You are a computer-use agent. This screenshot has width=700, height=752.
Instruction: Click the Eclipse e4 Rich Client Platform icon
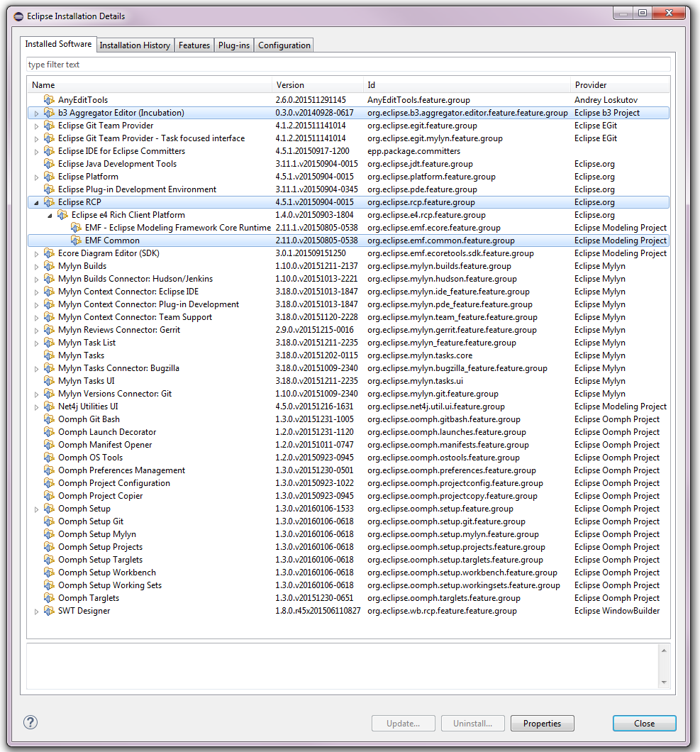point(62,215)
